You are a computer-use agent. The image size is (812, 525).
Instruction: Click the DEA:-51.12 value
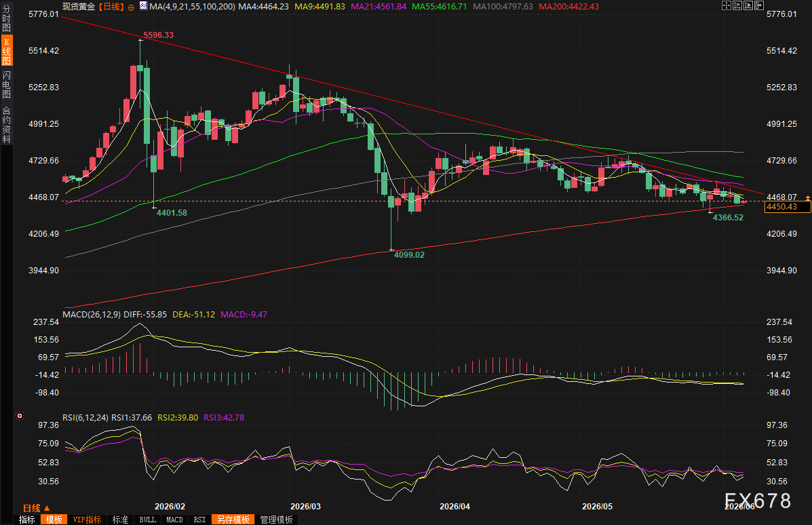click(194, 314)
